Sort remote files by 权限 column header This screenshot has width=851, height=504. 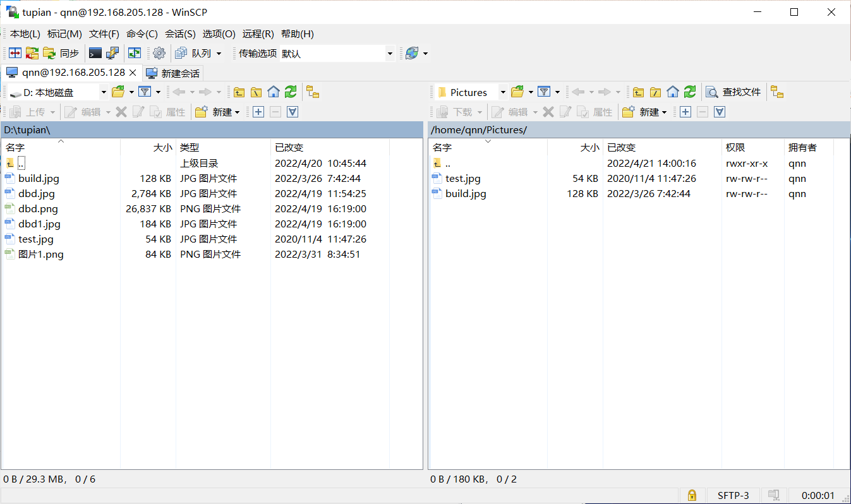pos(752,147)
